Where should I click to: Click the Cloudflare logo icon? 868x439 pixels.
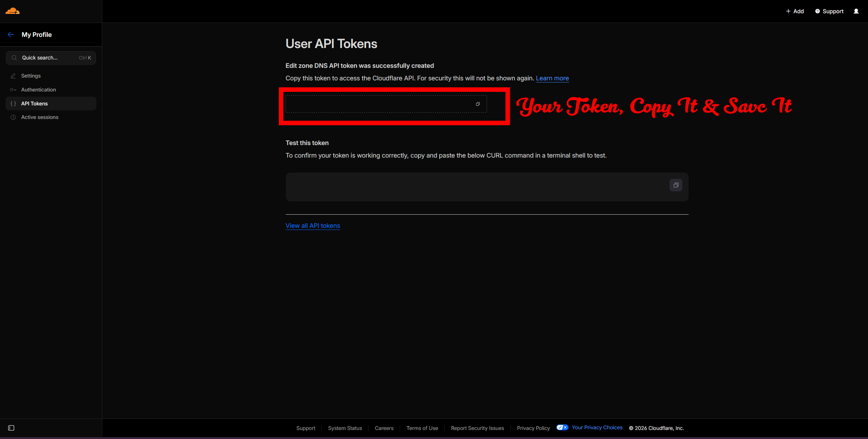click(x=13, y=11)
